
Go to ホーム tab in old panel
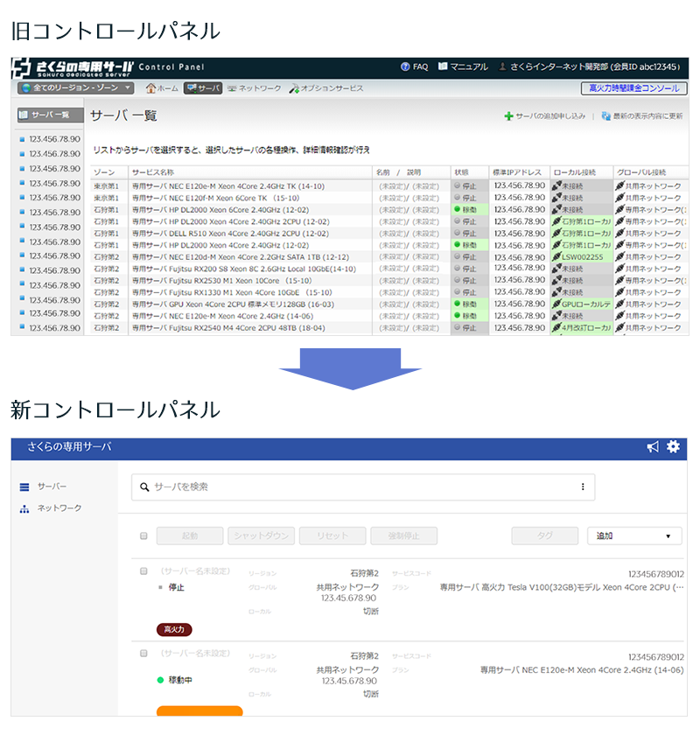pos(162,88)
